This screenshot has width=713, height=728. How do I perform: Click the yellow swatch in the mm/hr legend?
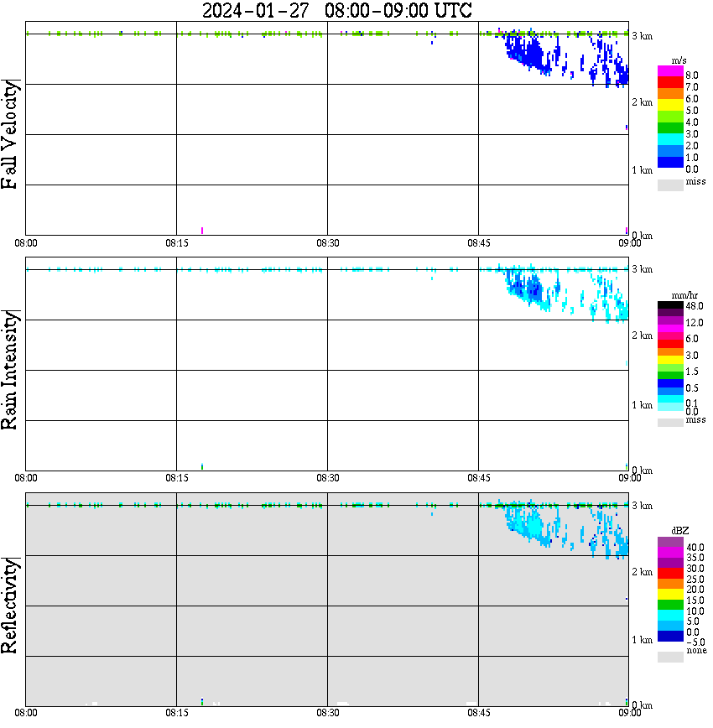click(670, 360)
